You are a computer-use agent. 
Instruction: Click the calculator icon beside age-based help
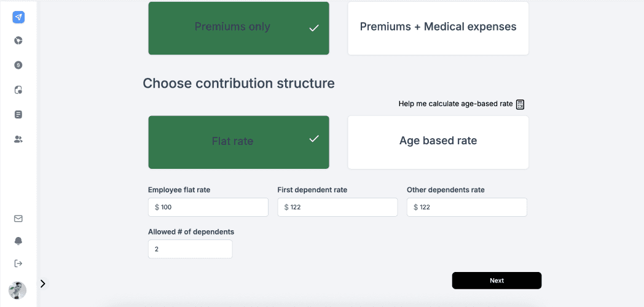point(520,104)
